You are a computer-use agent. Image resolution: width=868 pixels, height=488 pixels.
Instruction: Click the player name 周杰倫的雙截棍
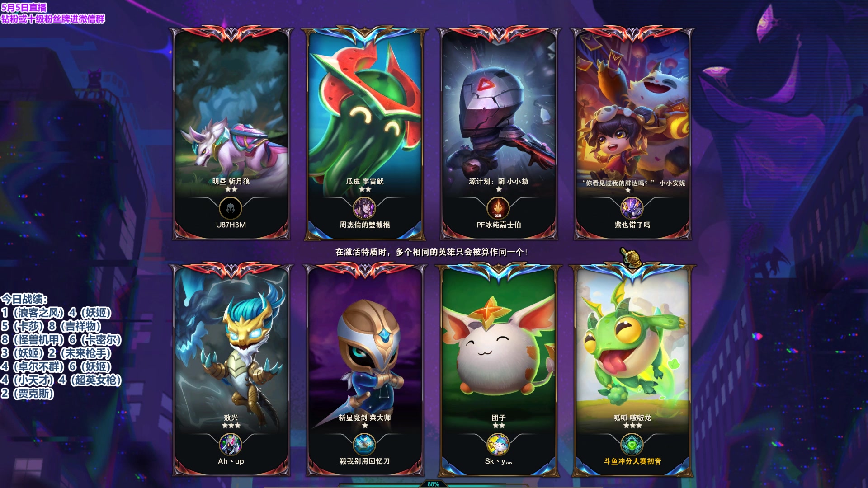click(x=365, y=225)
